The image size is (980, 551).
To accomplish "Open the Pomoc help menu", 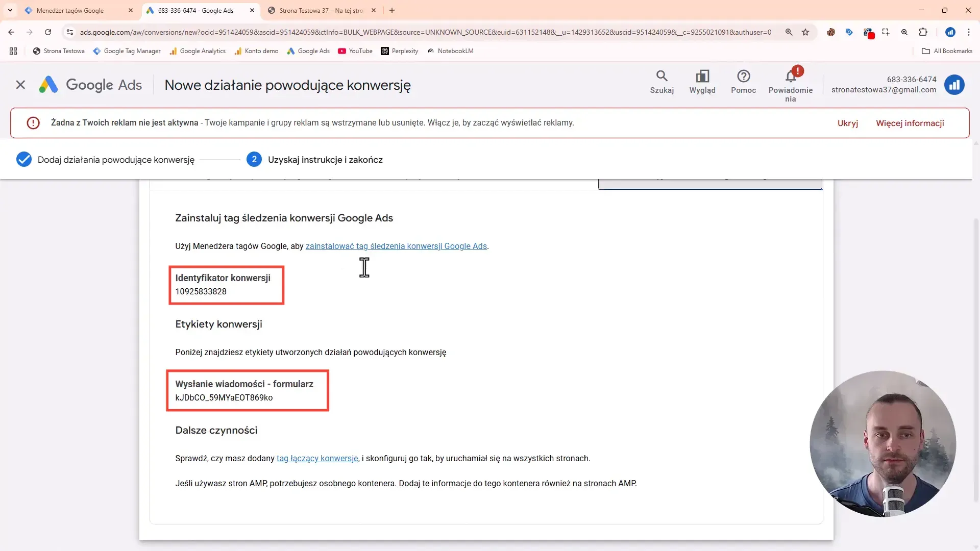I will (743, 82).
